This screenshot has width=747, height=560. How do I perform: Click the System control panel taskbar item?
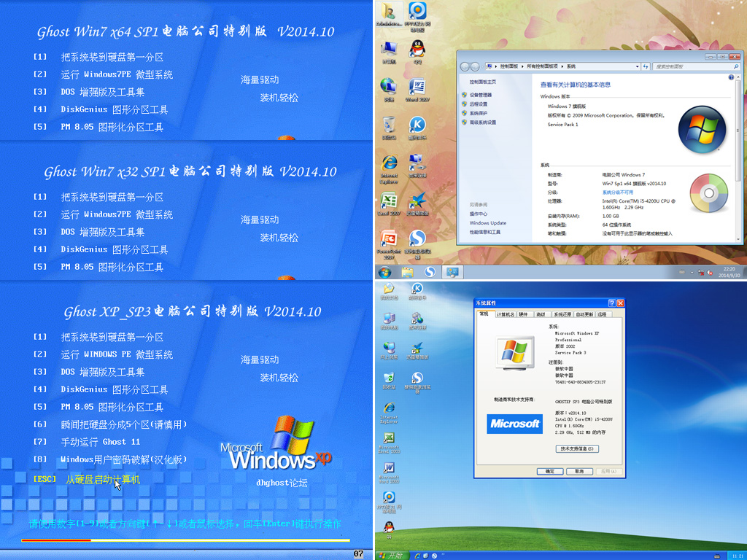pos(452,272)
